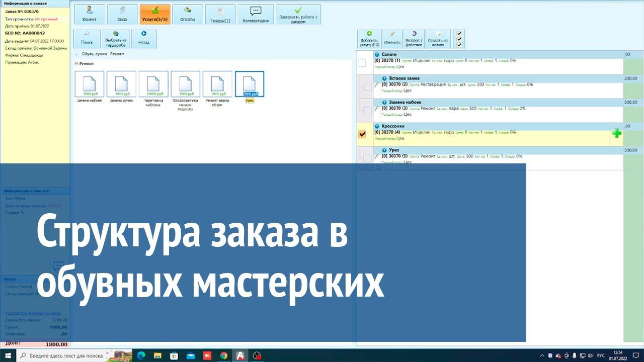Click info icon next to Вставка замка
Viewport: 644px width, 362px height.
tap(384, 78)
